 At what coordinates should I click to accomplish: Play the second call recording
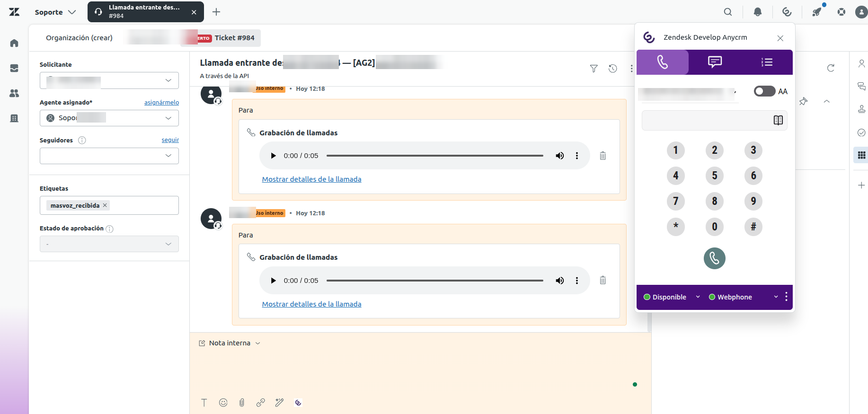[x=273, y=281]
